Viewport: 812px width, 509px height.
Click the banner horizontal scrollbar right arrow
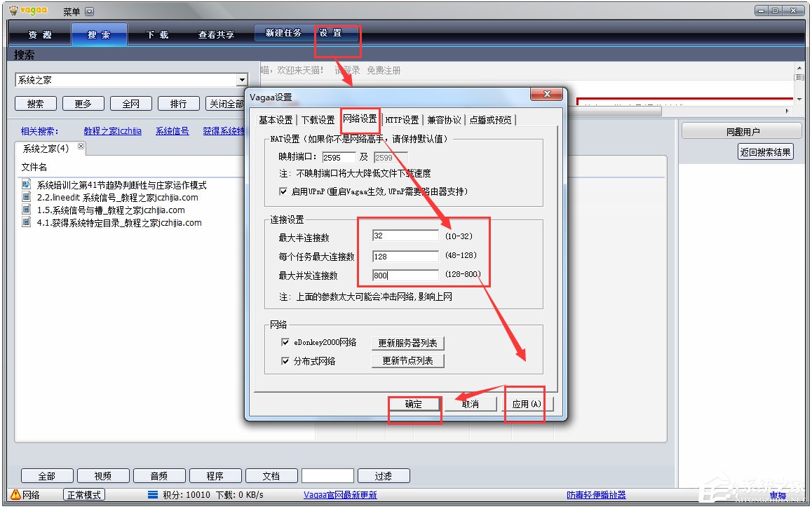[787, 110]
